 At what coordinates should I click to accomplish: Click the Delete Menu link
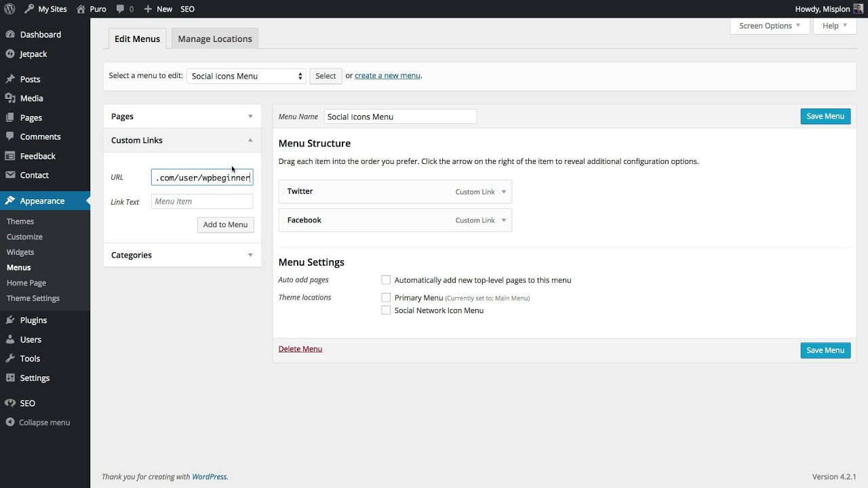[300, 348]
